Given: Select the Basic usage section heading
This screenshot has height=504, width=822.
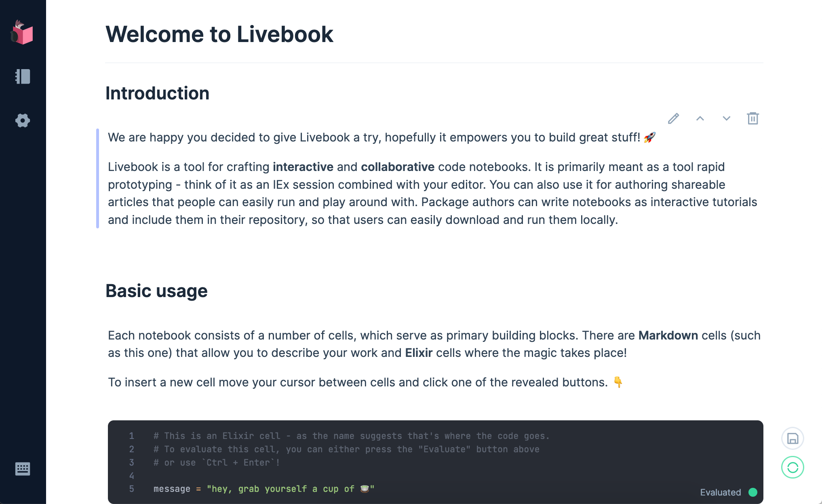Looking at the screenshot, I should point(156,291).
